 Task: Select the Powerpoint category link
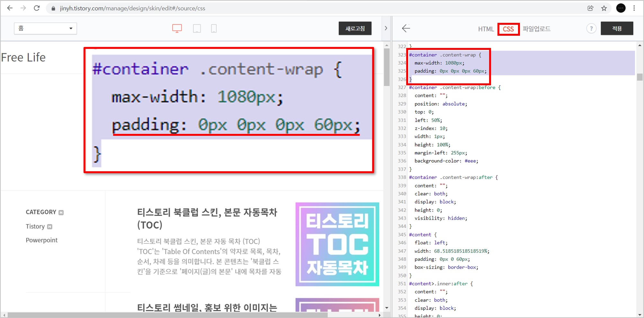(x=41, y=240)
